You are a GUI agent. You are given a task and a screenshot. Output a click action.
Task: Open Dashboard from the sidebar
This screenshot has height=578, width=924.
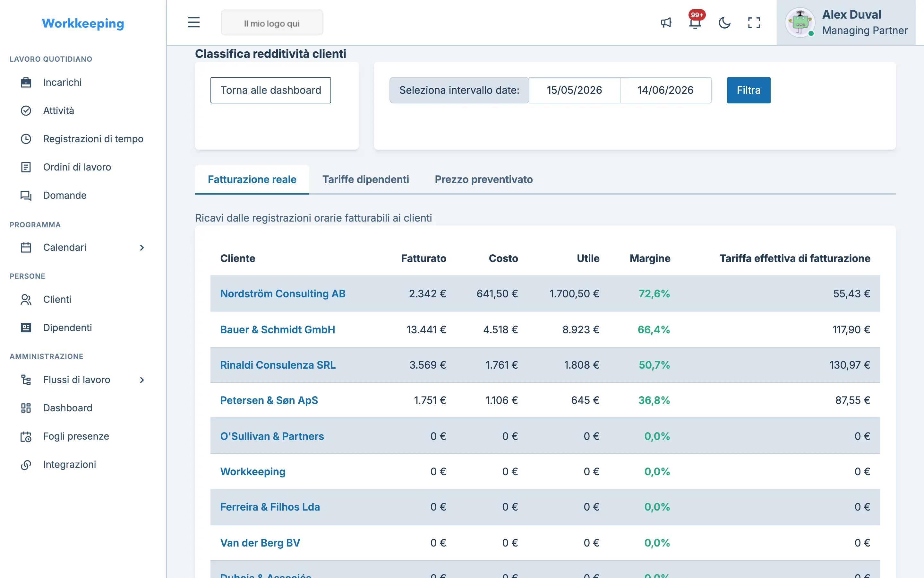pyautogui.click(x=68, y=408)
